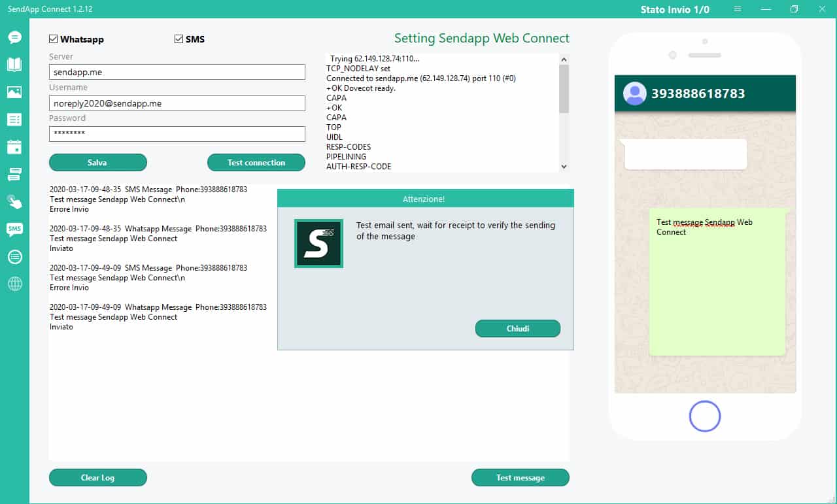Click the circled list icon in sidebar
Viewport: 837px width, 504px height.
click(x=14, y=256)
